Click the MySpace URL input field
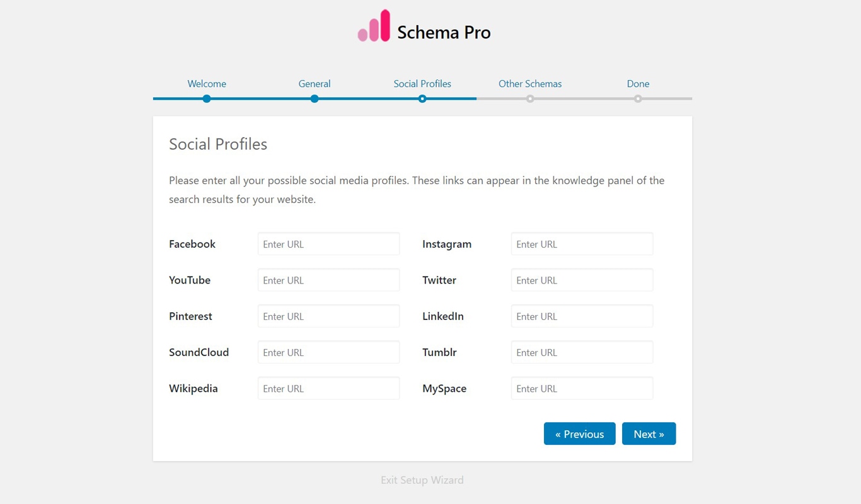 click(x=581, y=388)
